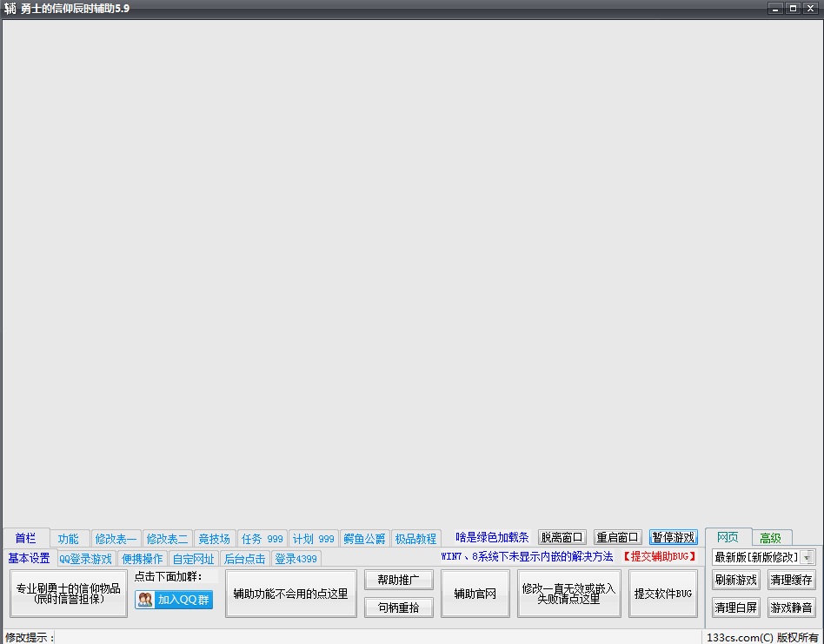Switch to the 首栏 tab

coord(26,538)
